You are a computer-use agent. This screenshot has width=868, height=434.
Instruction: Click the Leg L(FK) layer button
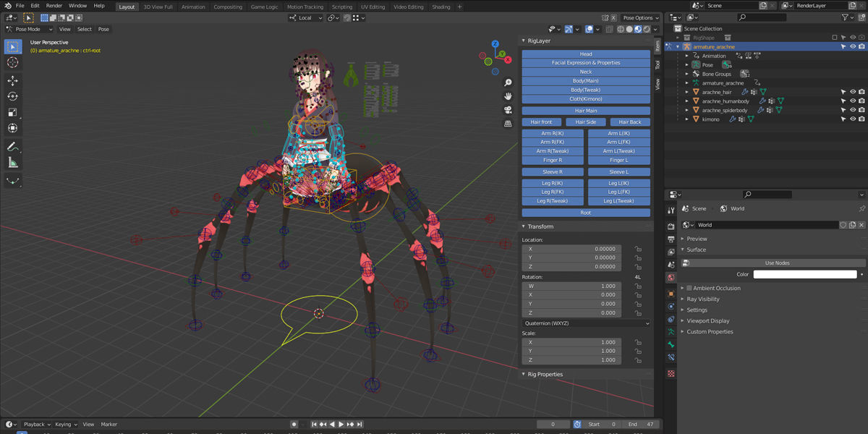[618, 192]
